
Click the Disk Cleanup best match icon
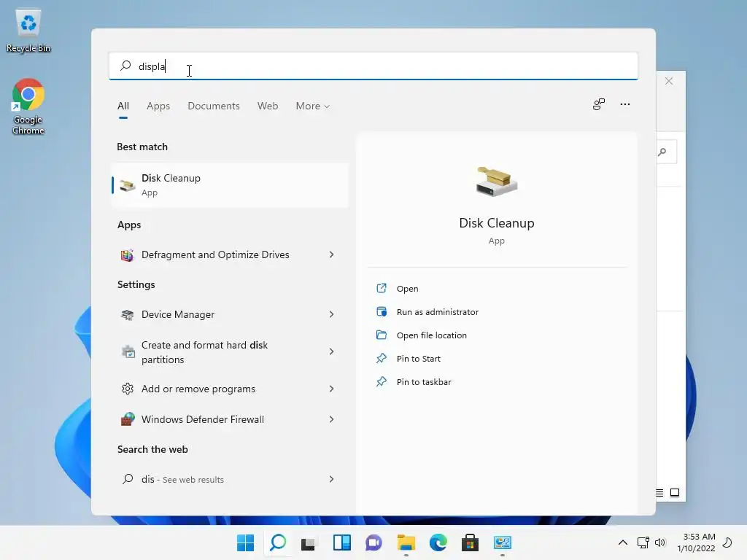pos(127,185)
